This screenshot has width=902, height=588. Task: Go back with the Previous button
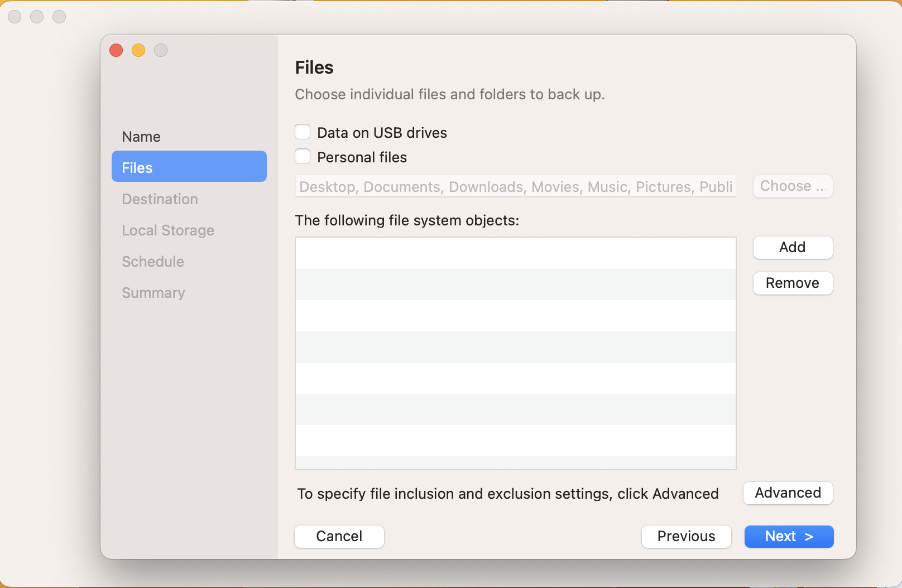[x=686, y=536]
